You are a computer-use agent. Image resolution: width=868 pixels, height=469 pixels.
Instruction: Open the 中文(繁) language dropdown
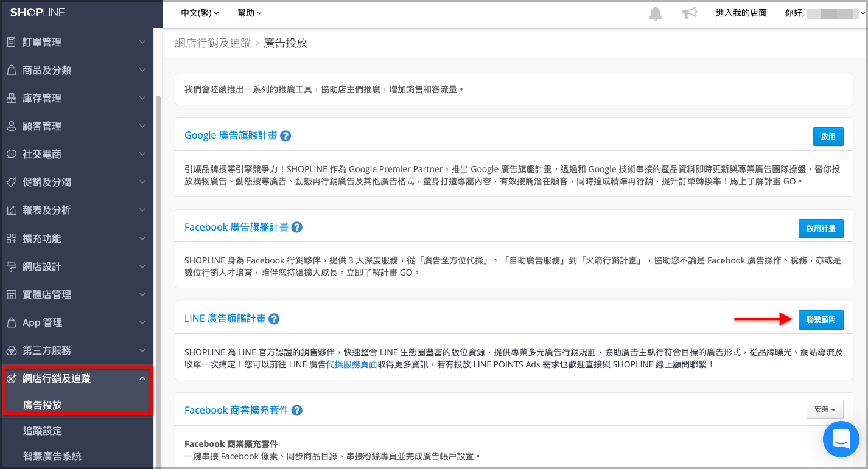(x=200, y=13)
